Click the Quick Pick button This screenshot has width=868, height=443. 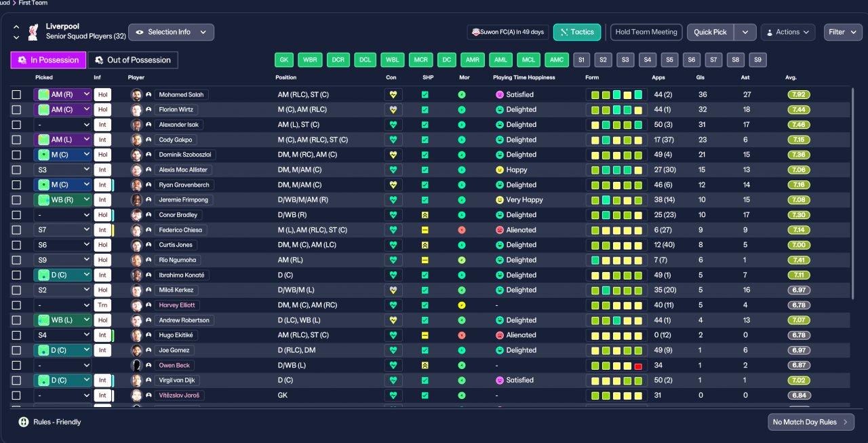tap(711, 32)
